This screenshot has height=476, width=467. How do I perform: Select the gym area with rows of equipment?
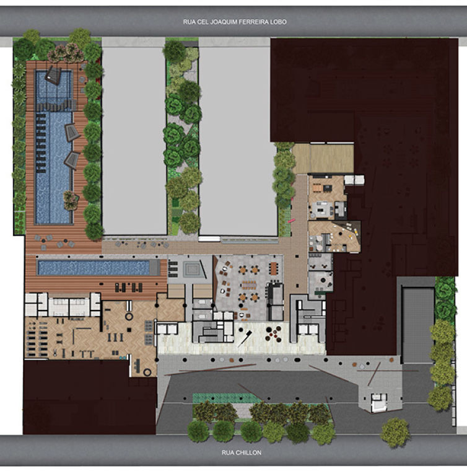(x=64, y=338)
